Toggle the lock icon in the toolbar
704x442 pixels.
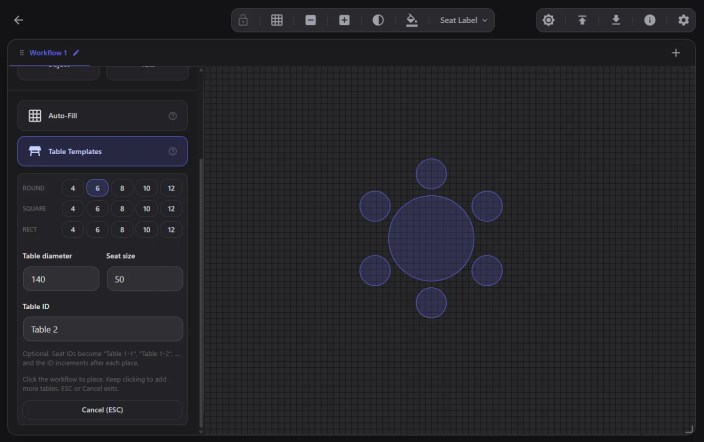pos(243,20)
